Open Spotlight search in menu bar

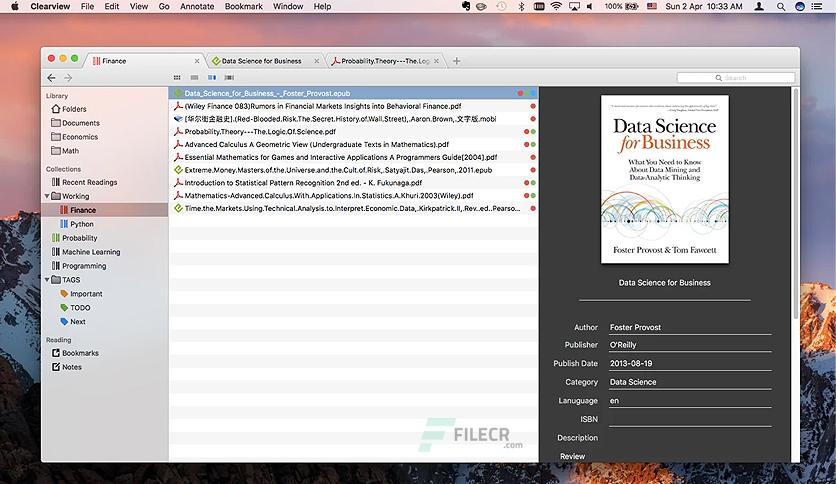coord(781,6)
